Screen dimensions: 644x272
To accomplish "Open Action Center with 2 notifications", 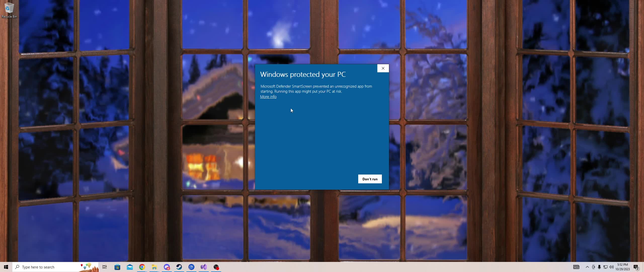I will 636,267.
